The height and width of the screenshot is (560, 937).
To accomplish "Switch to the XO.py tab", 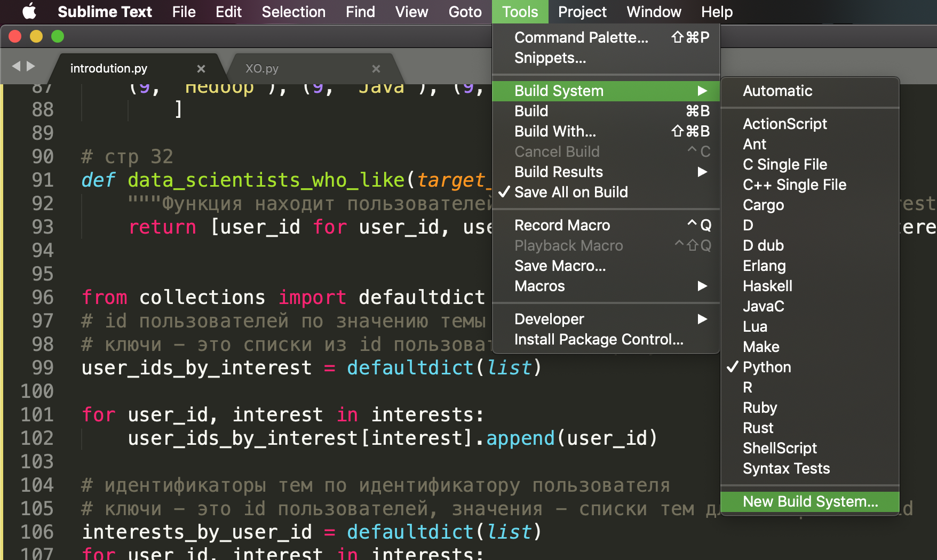I will point(261,69).
